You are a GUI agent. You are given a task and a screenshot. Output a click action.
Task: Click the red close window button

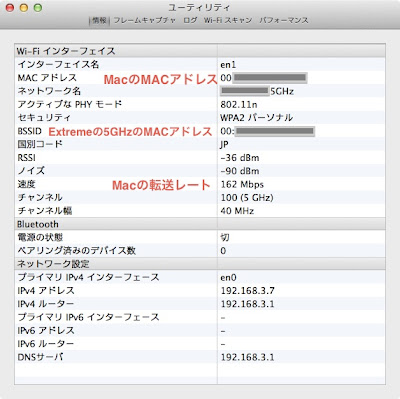[10, 8]
